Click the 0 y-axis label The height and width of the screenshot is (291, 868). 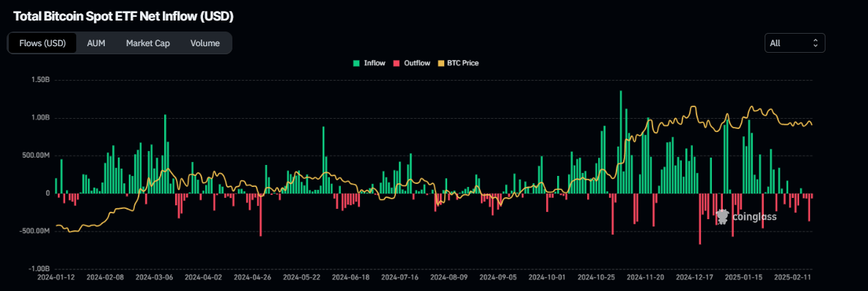coord(48,193)
